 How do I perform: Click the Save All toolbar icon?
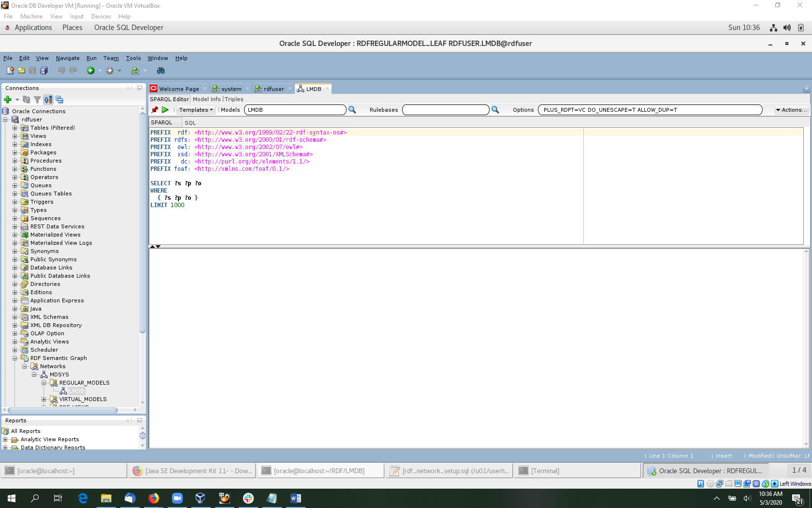tap(44, 71)
